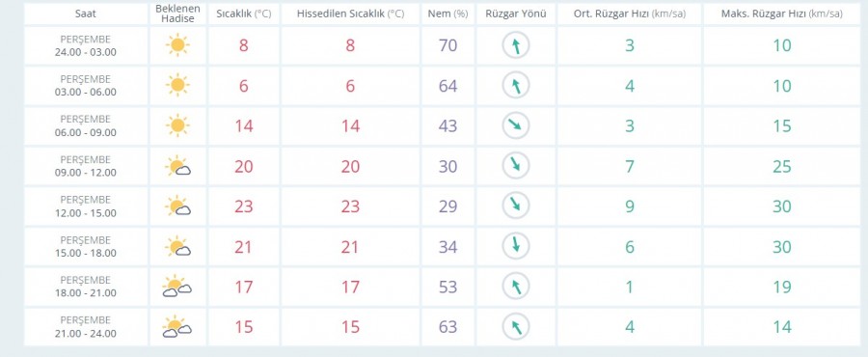Click the sunny icon for 06.00 - 09.00
This screenshot has width=868, height=357.
click(177, 125)
